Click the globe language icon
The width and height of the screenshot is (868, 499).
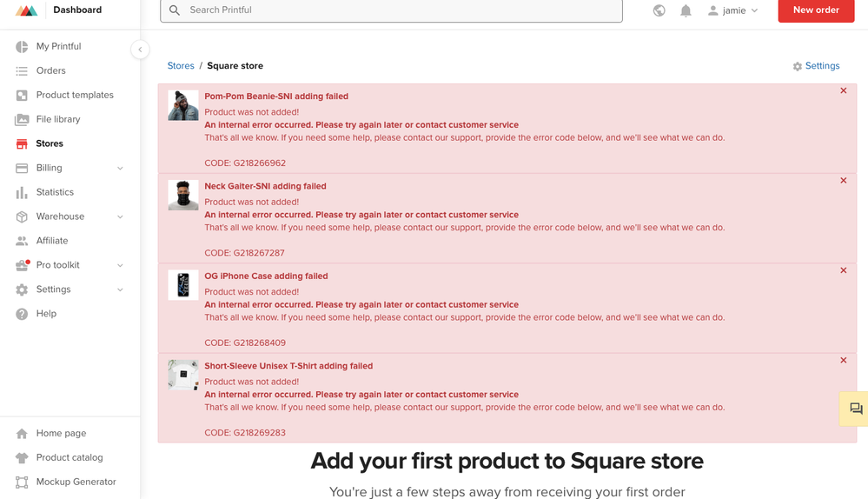pyautogui.click(x=659, y=10)
